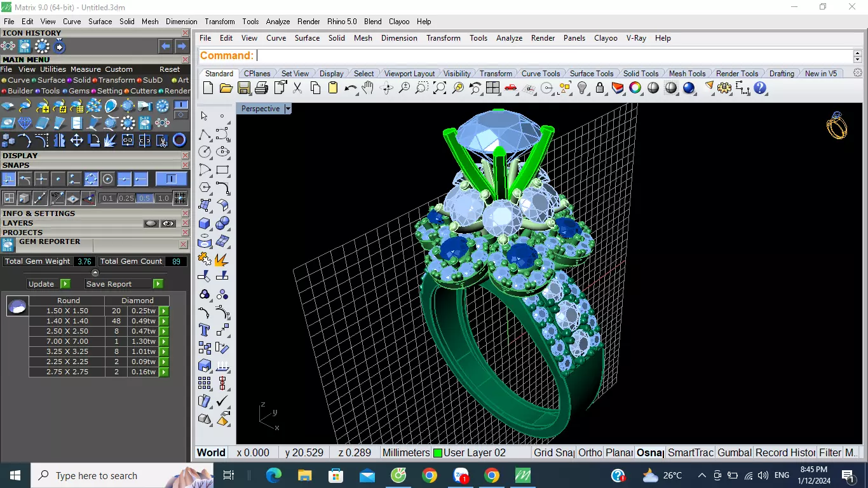Image resolution: width=868 pixels, height=488 pixels.
Task: Click the blue question mark Help icon
Action: click(x=760, y=88)
